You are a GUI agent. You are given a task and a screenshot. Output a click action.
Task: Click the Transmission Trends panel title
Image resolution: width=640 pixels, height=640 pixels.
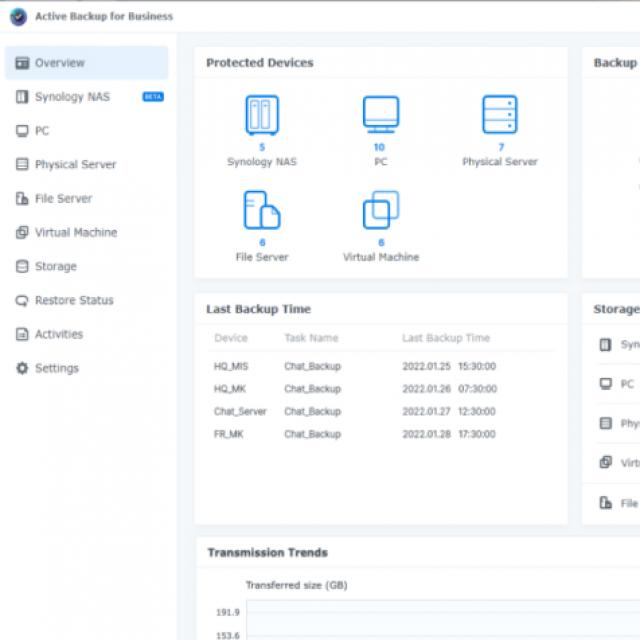pos(267,553)
